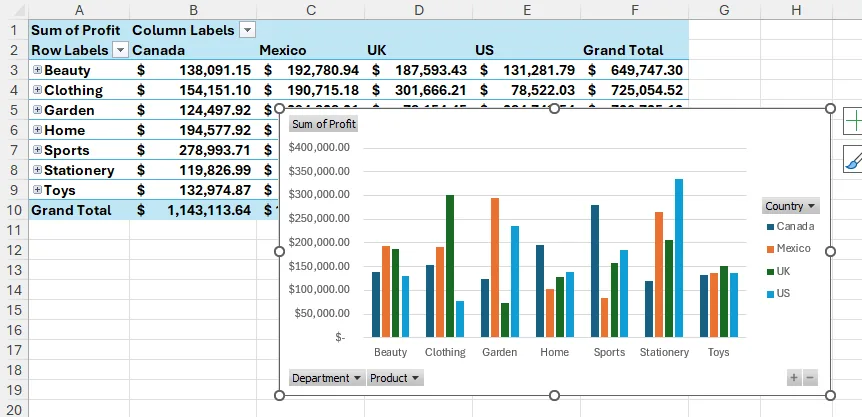Click the Sum of Profit chart field button
862x417 pixels.
(x=324, y=124)
